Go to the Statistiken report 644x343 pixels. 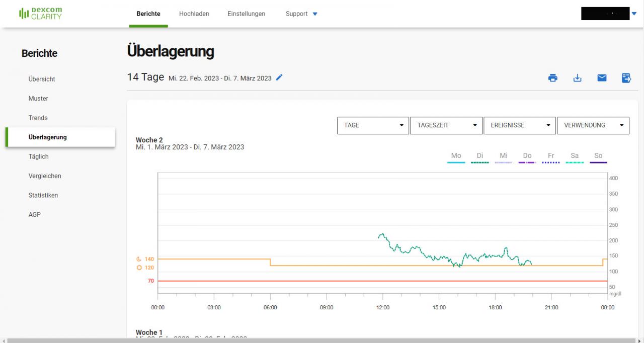(43, 195)
